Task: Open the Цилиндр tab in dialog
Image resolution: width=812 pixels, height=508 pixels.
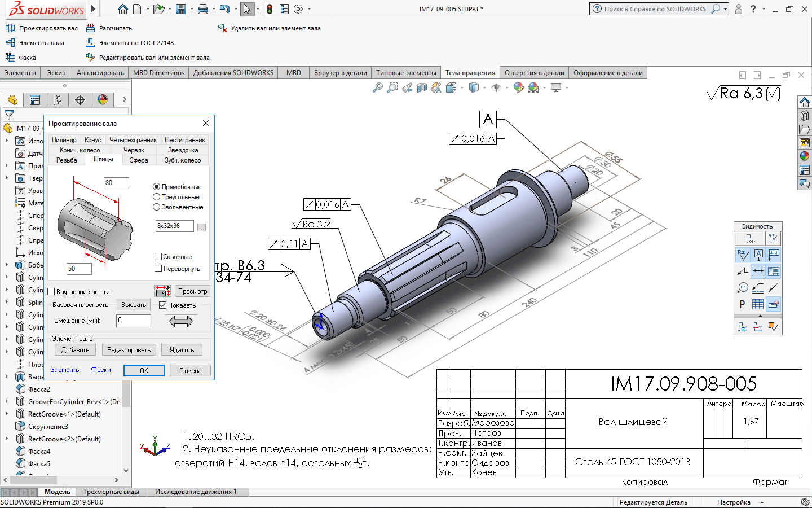Action: pos(64,140)
